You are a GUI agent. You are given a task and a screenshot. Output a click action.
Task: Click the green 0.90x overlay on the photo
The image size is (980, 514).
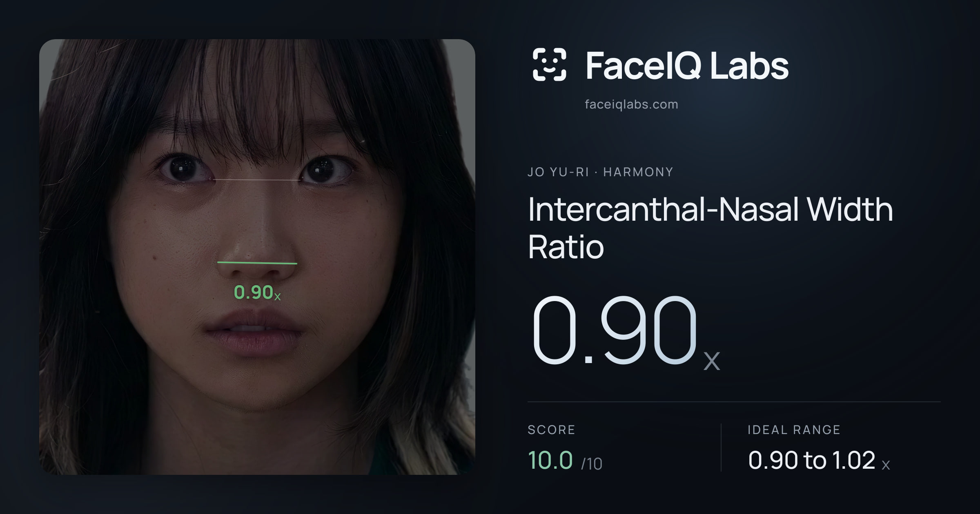point(257,292)
